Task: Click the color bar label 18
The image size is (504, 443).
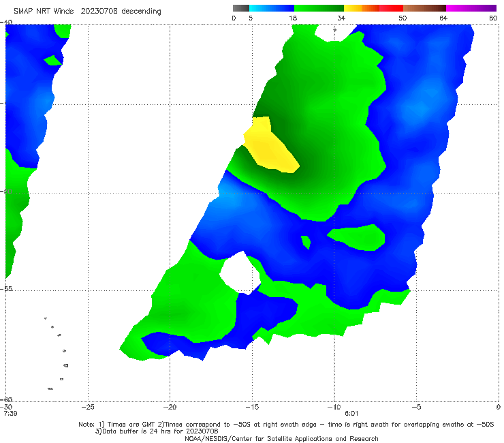Action: coord(293,18)
